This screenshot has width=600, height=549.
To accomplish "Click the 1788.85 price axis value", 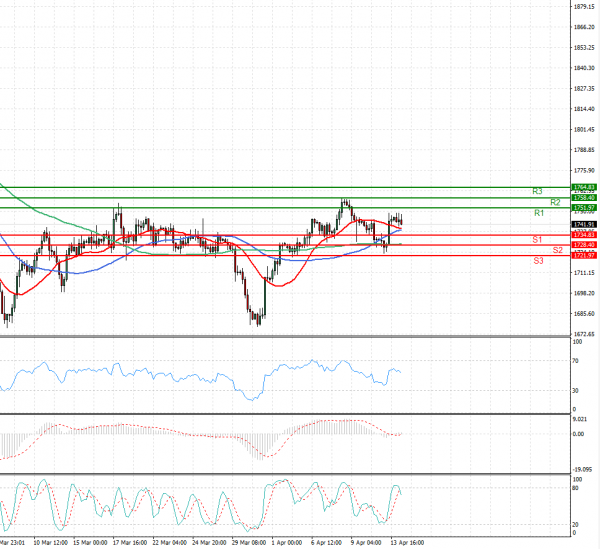I will tap(584, 150).
